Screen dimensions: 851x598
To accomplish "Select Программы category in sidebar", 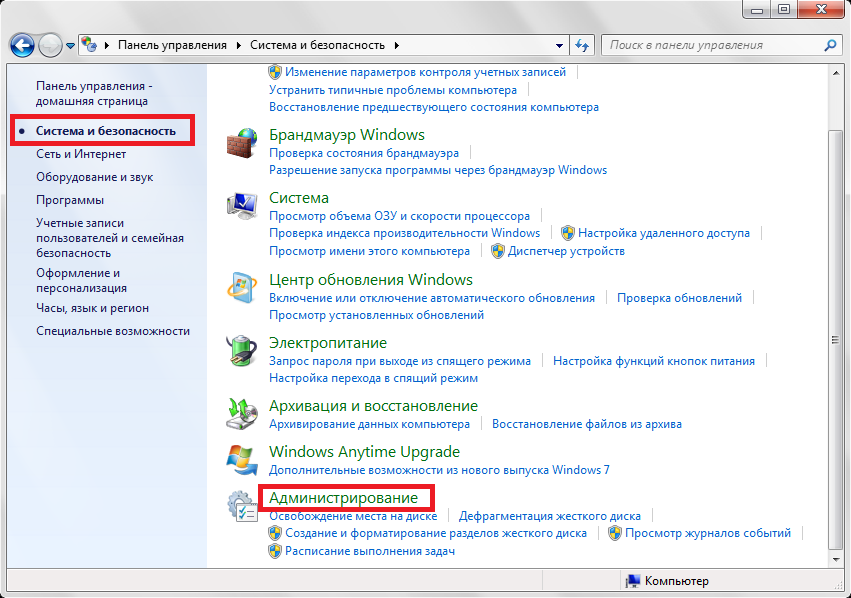I will 70,200.
